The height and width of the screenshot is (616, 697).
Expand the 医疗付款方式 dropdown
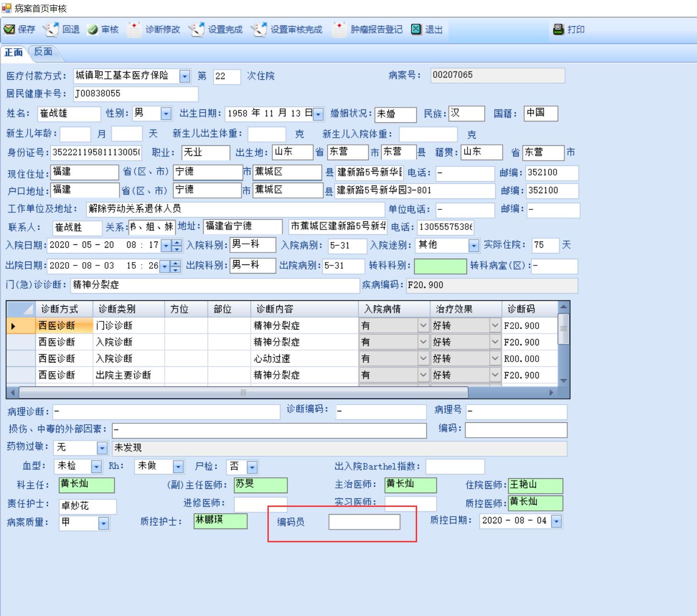[x=185, y=76]
